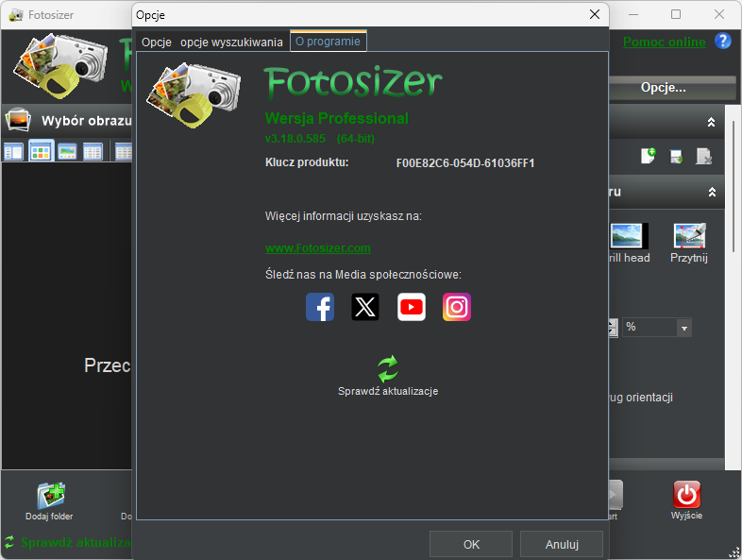Select the Przytnij crop icon
The height and width of the screenshot is (560, 742).
tap(689, 236)
